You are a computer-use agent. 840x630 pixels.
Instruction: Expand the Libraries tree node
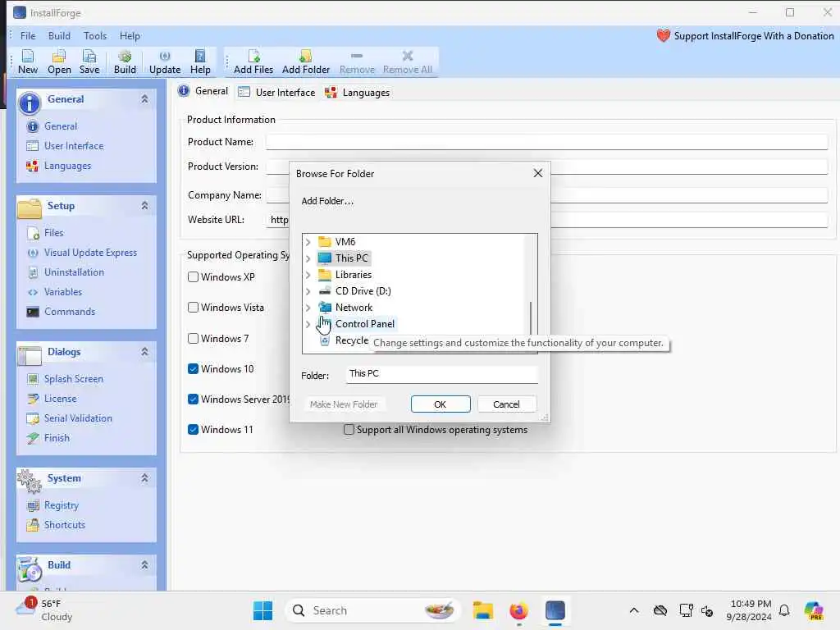pyautogui.click(x=308, y=276)
